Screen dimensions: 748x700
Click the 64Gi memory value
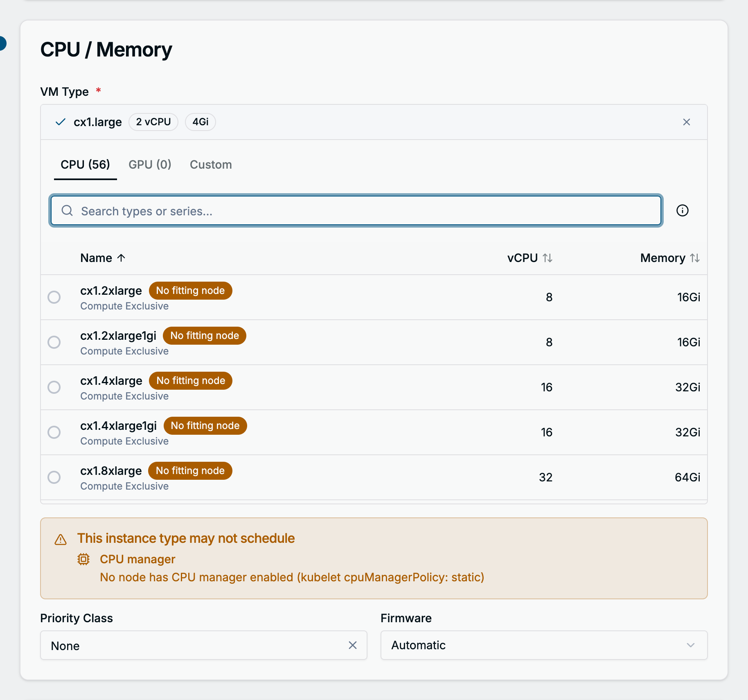tap(687, 477)
